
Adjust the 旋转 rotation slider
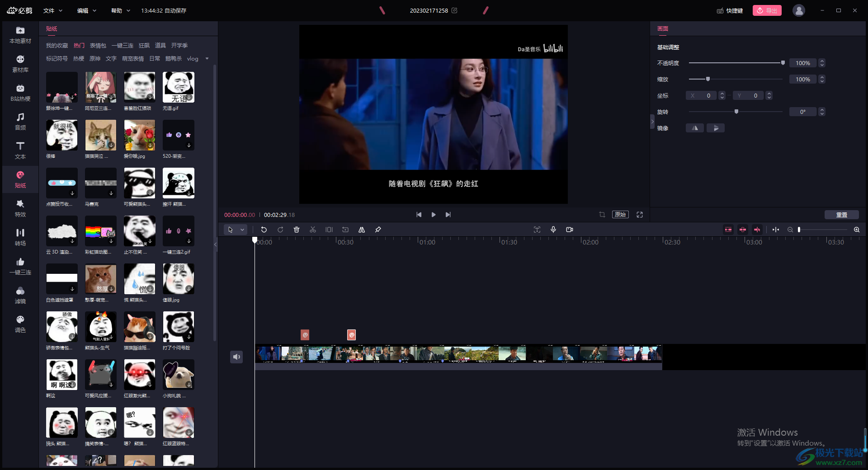pos(736,112)
